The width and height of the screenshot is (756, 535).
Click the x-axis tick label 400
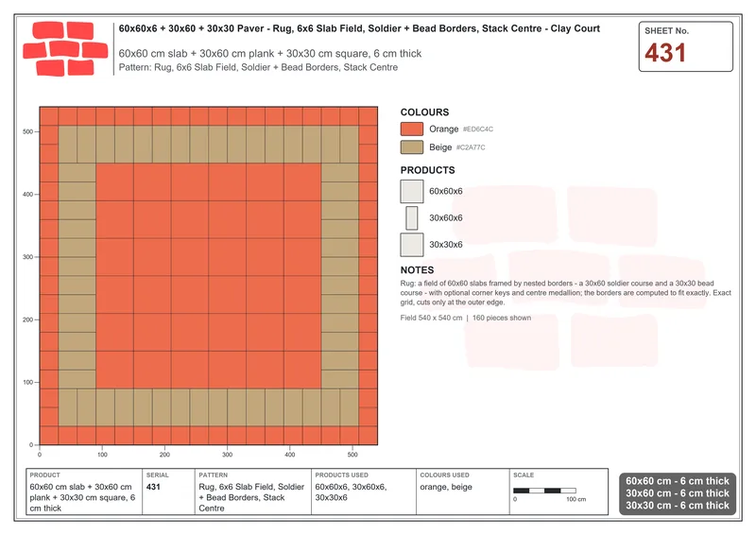[x=290, y=455]
